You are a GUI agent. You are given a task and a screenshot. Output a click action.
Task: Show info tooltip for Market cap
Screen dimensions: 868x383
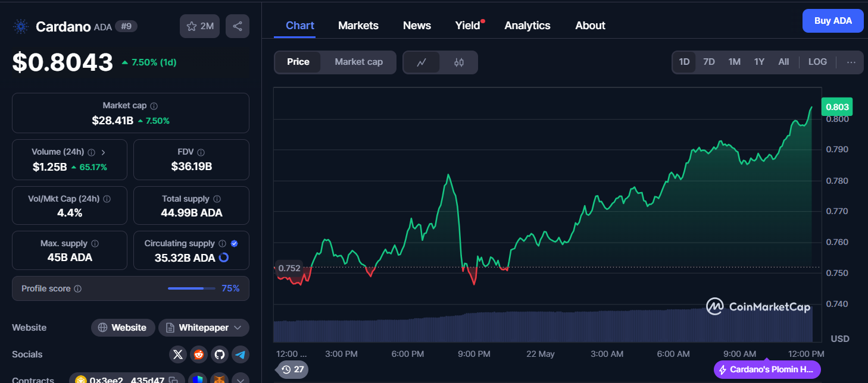tap(154, 106)
